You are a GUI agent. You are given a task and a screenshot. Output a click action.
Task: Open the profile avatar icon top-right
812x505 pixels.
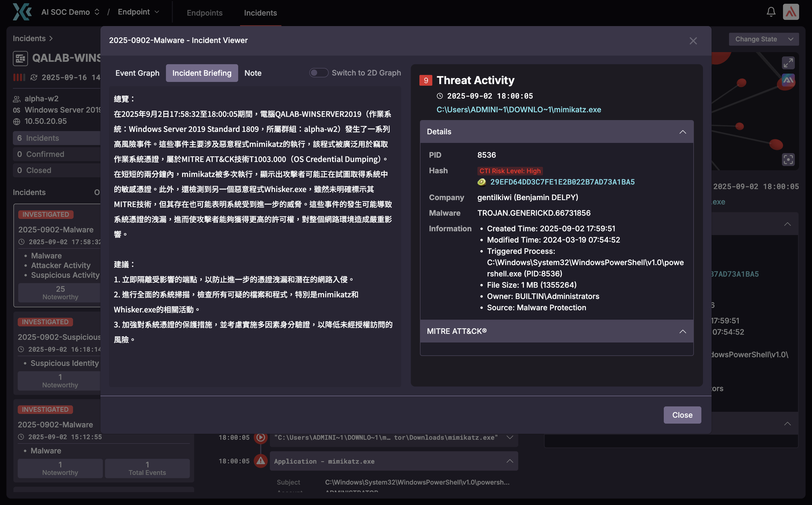tap(792, 12)
